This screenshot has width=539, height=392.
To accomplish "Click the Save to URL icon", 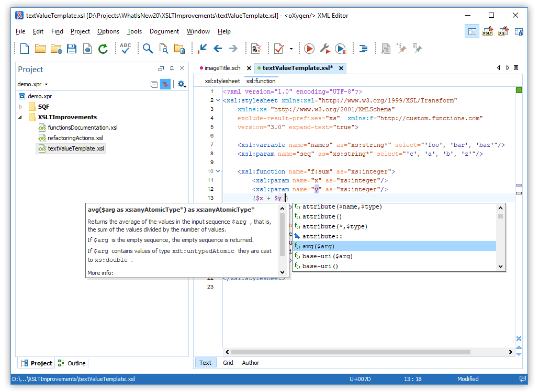I will (87, 49).
